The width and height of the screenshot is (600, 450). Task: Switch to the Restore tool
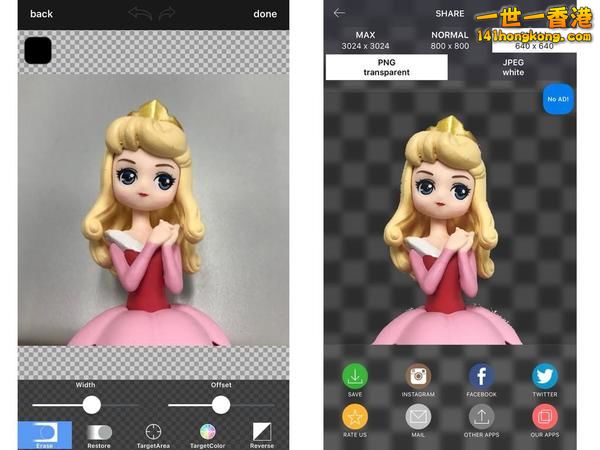coord(99,432)
